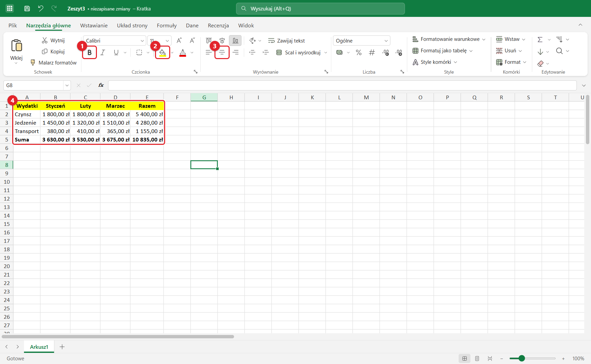Increase decimal places icon

coord(386,52)
